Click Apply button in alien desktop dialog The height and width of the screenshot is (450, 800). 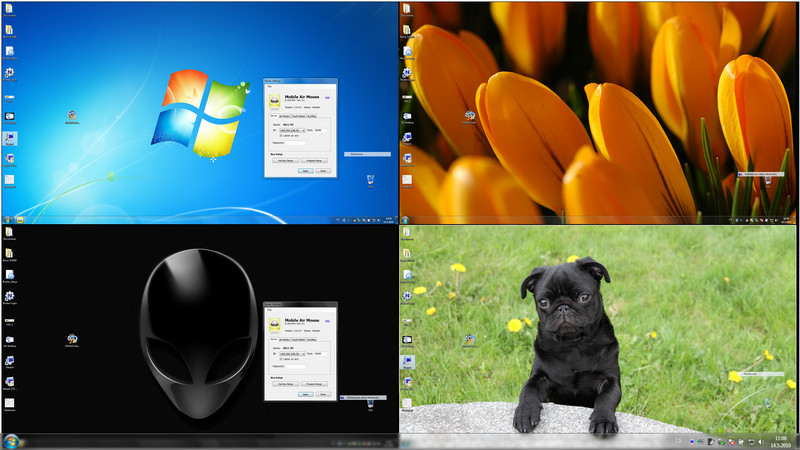(x=306, y=394)
